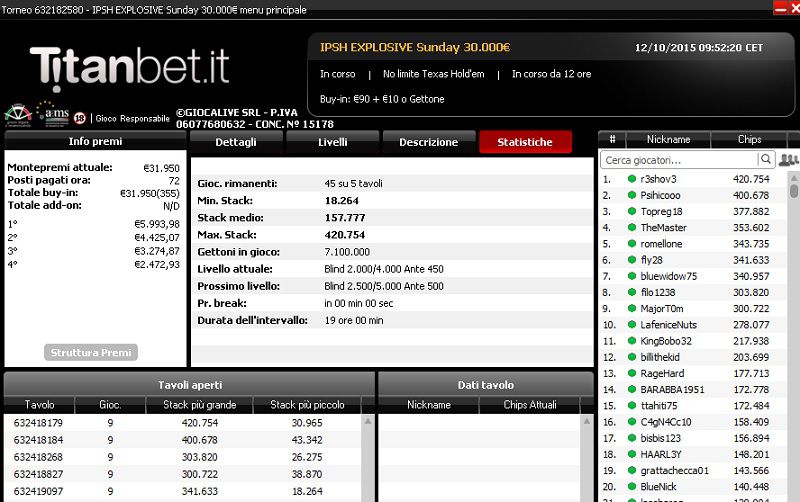Click the player list scrollbar thumb

pos(793,191)
